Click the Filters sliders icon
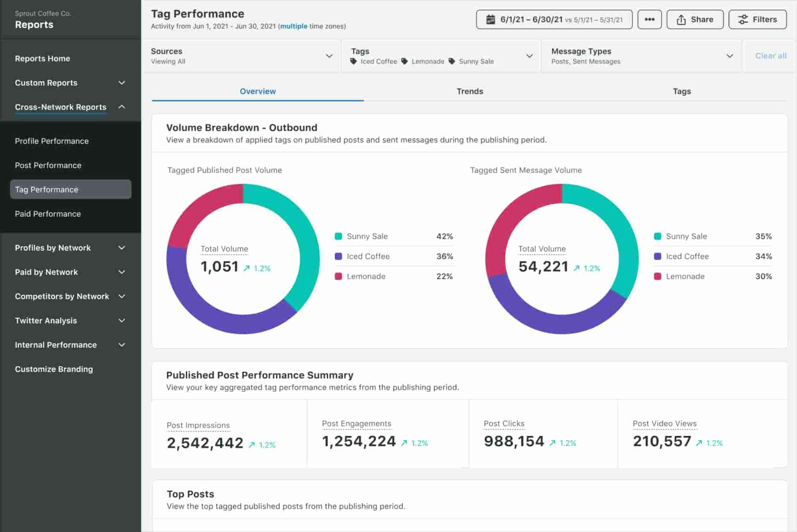Image resolution: width=797 pixels, height=532 pixels. tap(743, 20)
